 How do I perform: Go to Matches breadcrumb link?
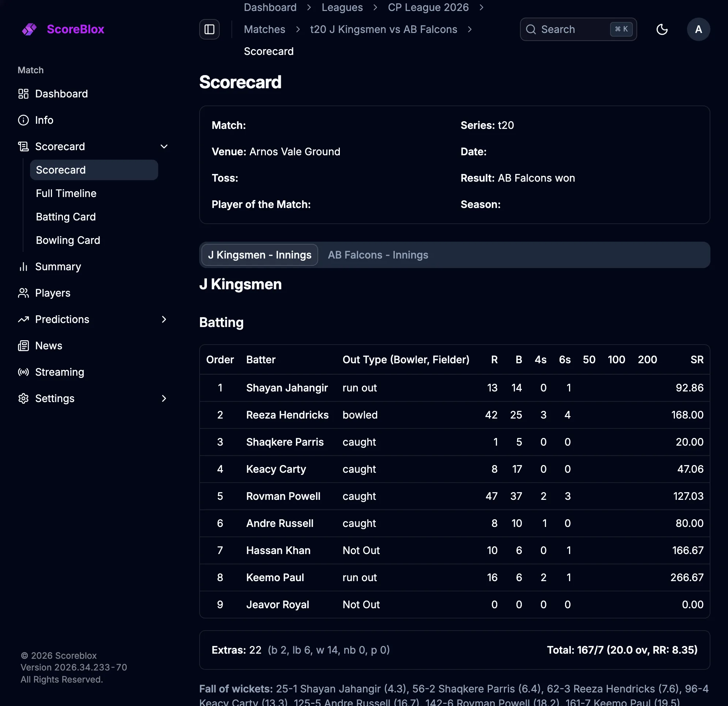coord(264,29)
